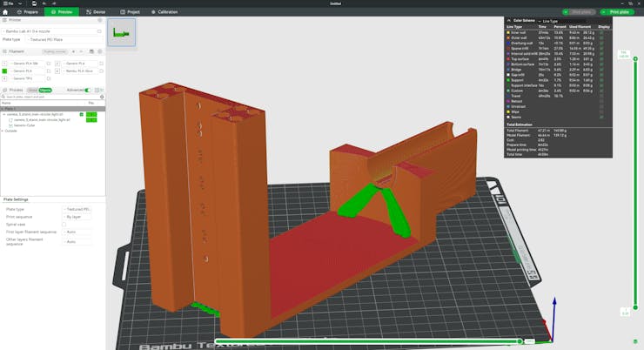The image size is (644, 350).
Task: Switch to the Prepare tab
Action: click(27, 12)
